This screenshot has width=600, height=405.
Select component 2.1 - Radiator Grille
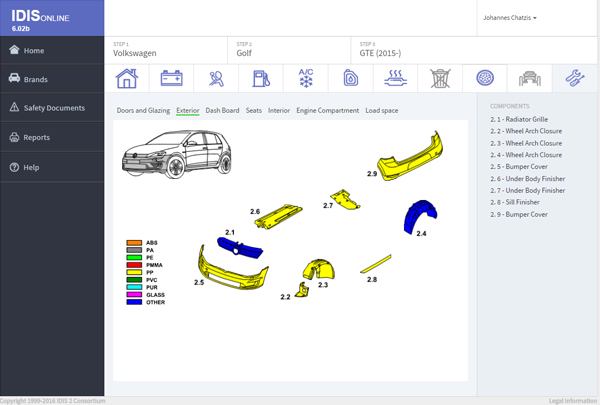click(519, 119)
